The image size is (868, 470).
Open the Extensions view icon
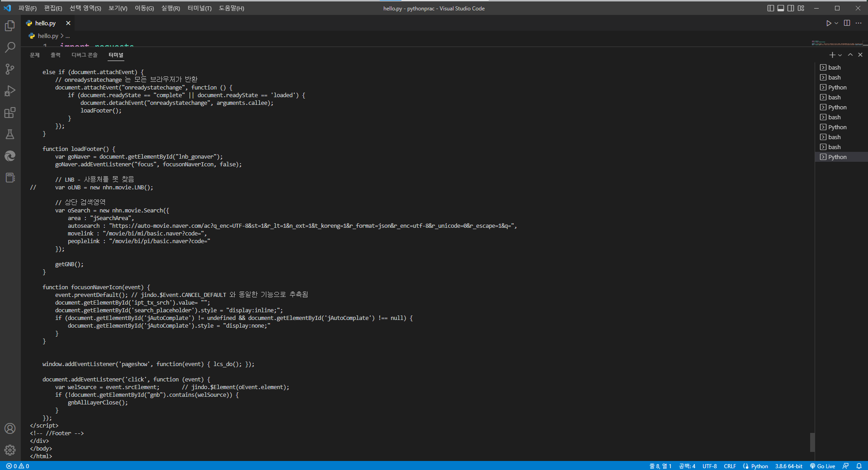coord(10,113)
